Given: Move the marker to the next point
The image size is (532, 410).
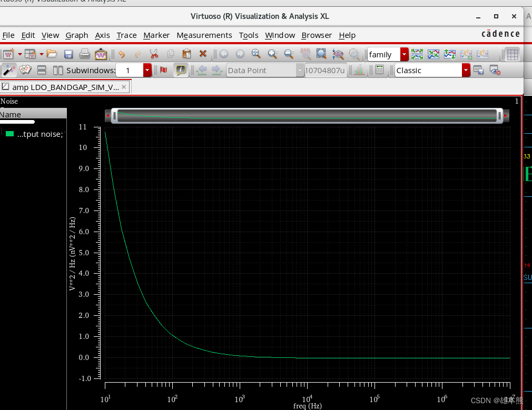Looking at the screenshot, I should click(x=216, y=70).
